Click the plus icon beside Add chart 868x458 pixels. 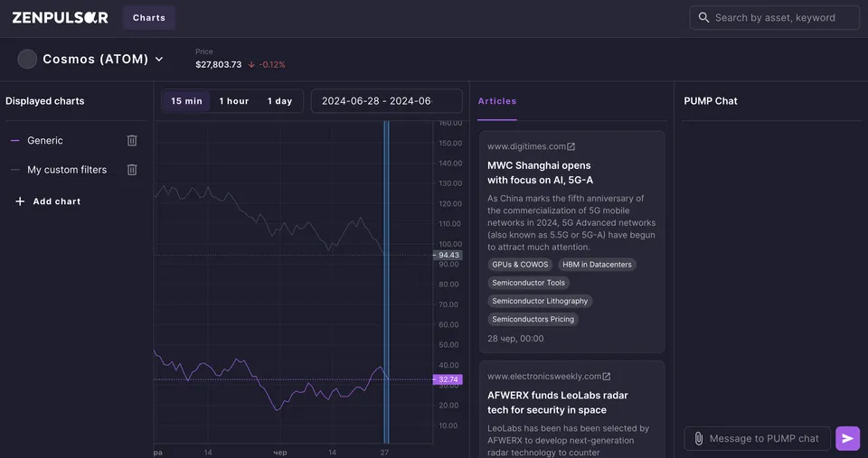tap(20, 201)
